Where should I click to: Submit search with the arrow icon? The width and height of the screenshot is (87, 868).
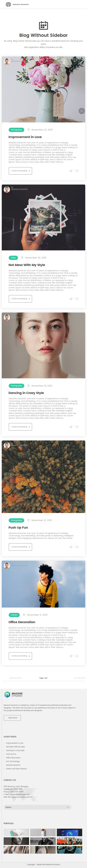pyautogui.click(x=67, y=807)
